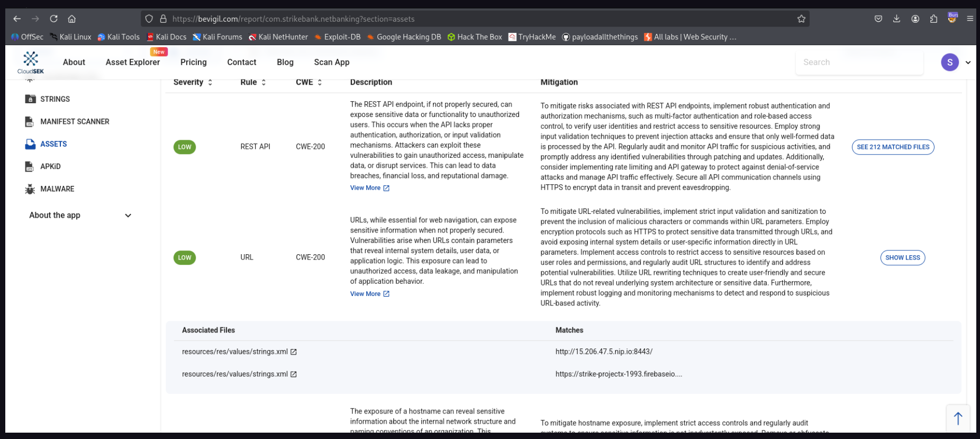Click the scroll-to-top arrow button
Image resolution: width=980 pixels, height=439 pixels.
(958, 418)
